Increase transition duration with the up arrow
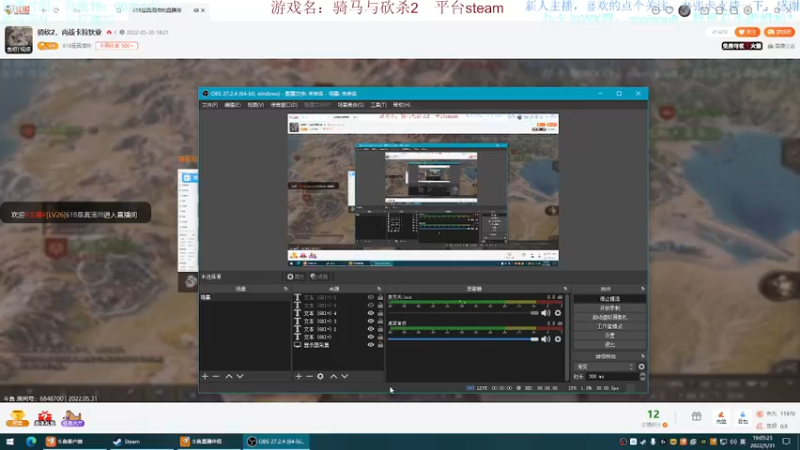 pos(642,374)
